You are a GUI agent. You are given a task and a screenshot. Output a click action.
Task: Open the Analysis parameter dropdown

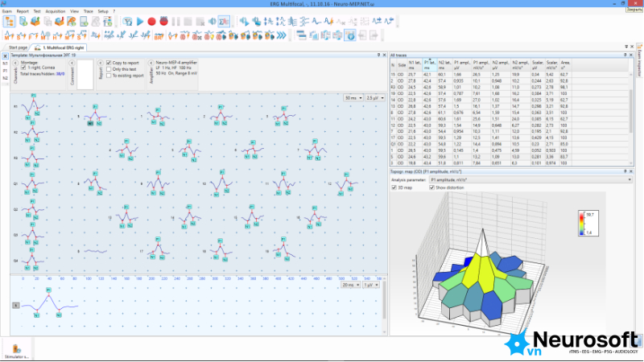tap(530, 179)
